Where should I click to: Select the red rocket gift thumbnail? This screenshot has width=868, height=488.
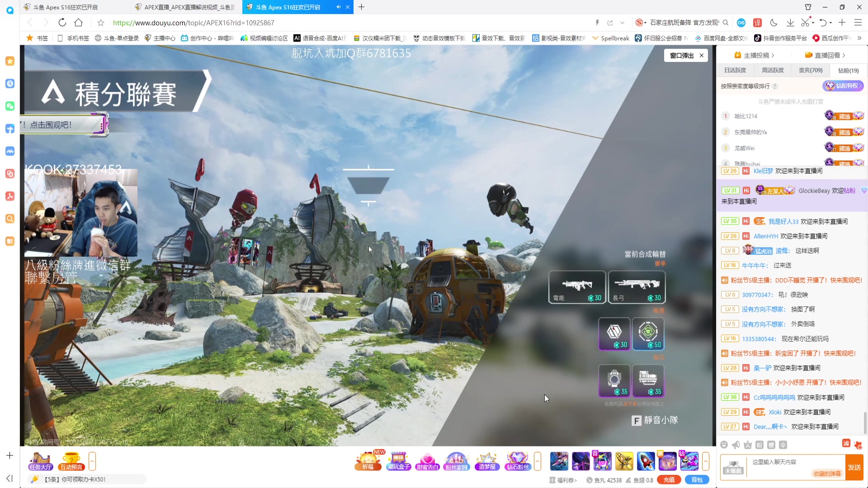(646, 461)
